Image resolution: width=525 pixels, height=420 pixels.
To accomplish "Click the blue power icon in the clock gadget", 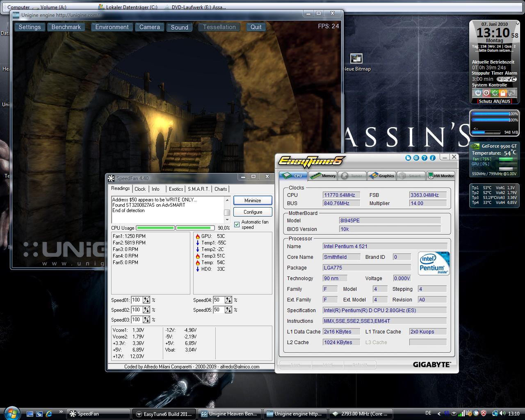I will click(x=477, y=93).
